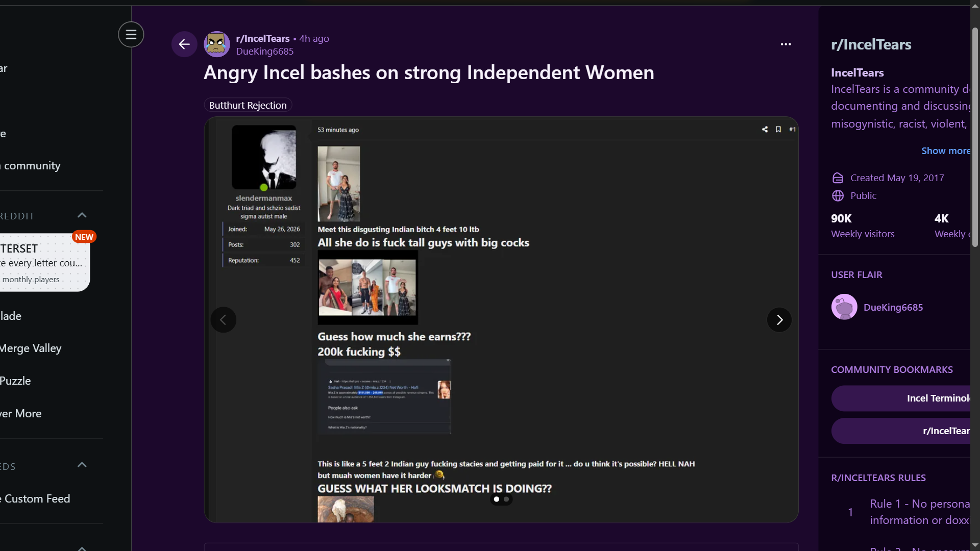The width and height of the screenshot is (980, 551).
Task: Click the 'COMMUNITY BOOKMARKS' heading
Action: (892, 370)
